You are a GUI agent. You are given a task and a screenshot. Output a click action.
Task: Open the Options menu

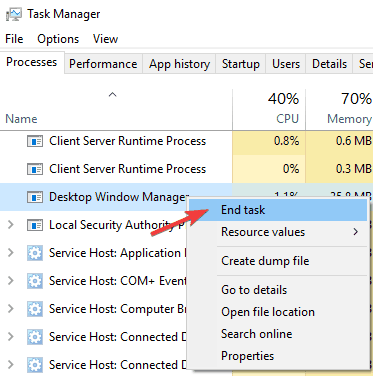tap(58, 39)
